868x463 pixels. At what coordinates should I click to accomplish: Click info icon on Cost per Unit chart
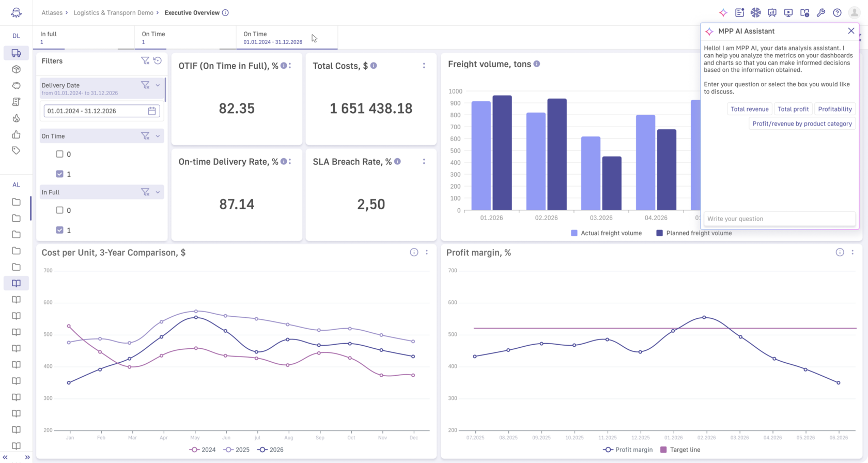[414, 252]
